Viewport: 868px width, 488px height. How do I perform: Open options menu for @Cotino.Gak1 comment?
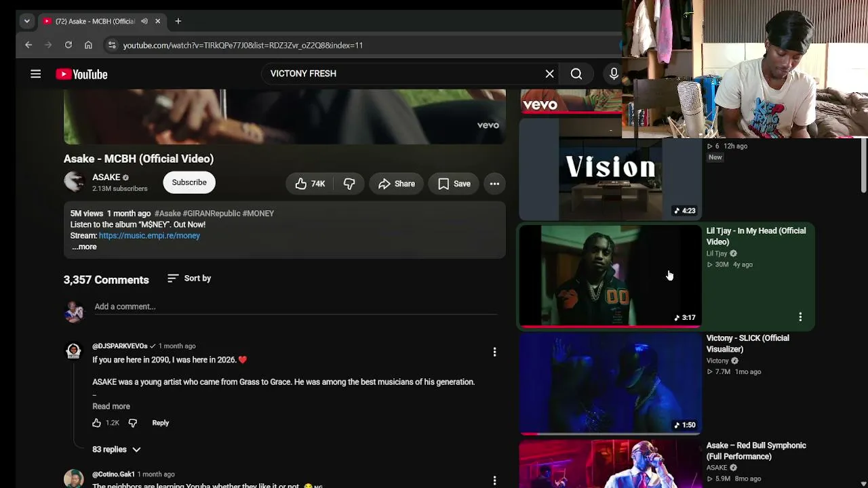pyautogui.click(x=494, y=481)
